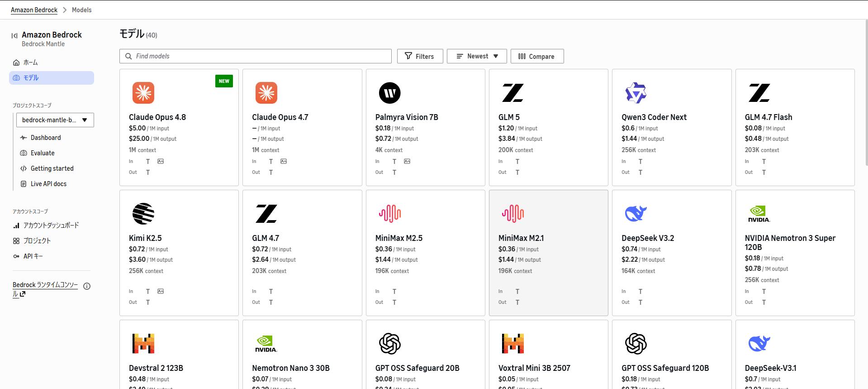
Task: Click the image input icon on Kimi K2.5
Action: click(x=161, y=291)
